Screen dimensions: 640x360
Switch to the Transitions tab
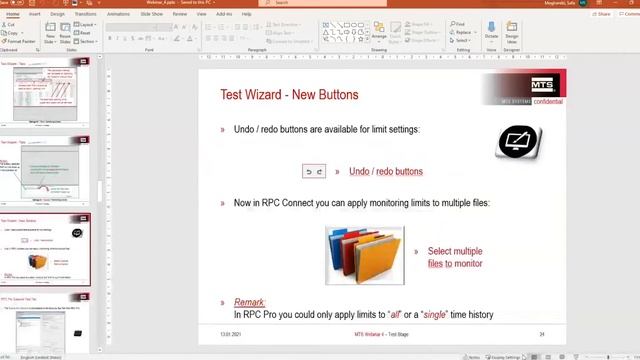tap(85, 14)
